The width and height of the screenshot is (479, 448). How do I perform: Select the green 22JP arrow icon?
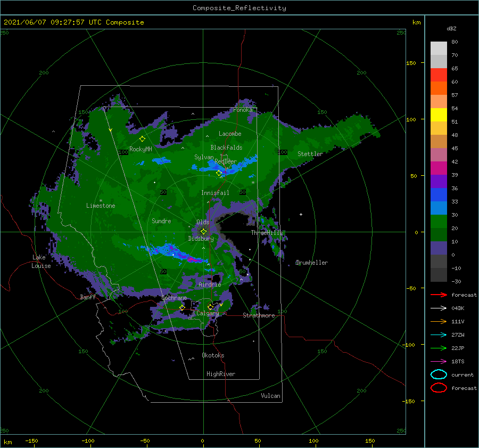pos(439,348)
